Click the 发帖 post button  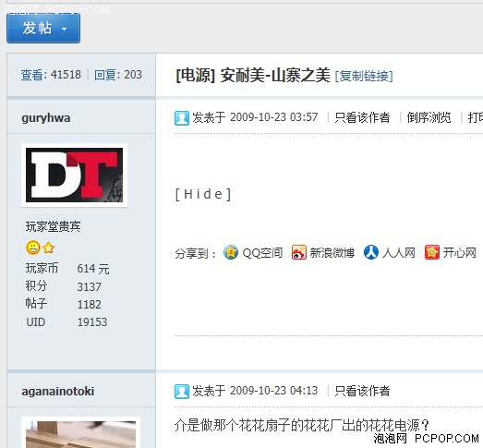[43, 28]
